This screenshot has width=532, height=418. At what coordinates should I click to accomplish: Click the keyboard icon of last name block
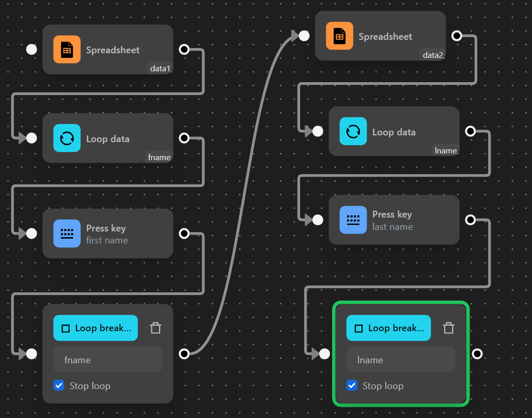pyautogui.click(x=353, y=220)
